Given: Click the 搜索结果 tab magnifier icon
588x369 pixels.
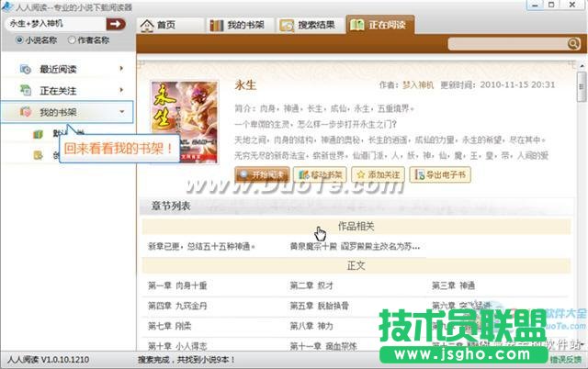Looking at the screenshot, I should (287, 25).
